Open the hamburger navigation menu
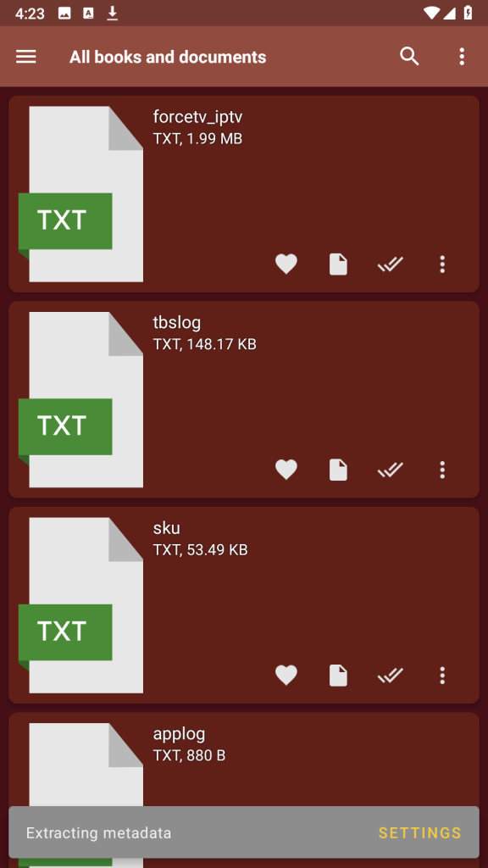 26,57
